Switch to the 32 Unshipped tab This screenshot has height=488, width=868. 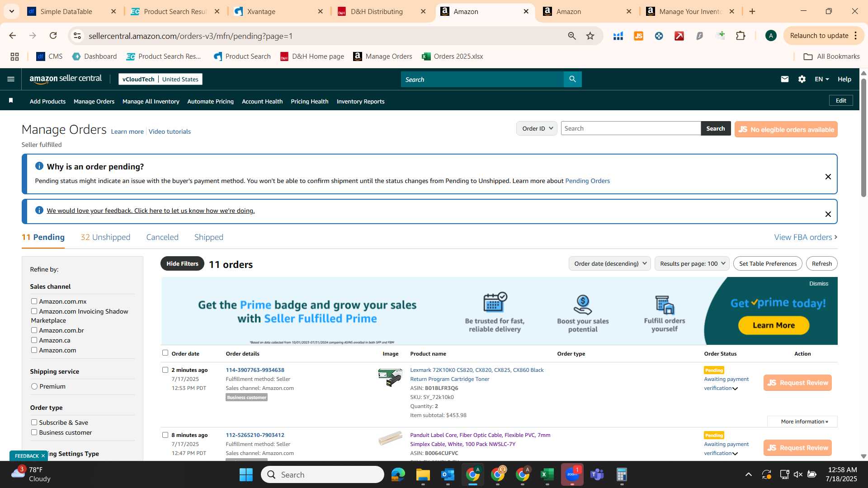(x=105, y=237)
